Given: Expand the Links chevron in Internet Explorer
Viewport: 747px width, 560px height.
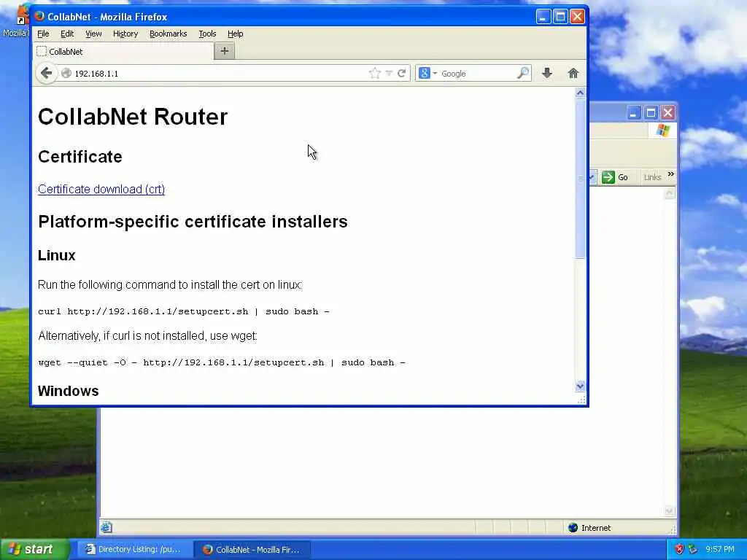Looking at the screenshot, I should point(671,174).
